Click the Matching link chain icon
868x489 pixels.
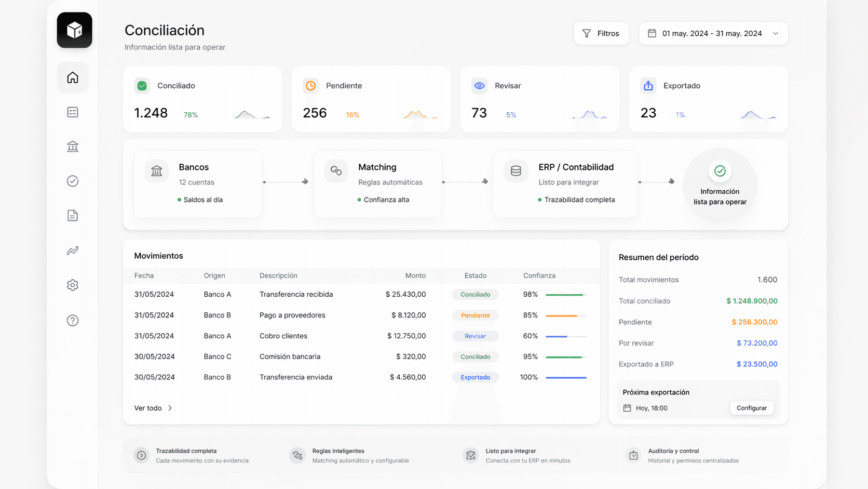(x=336, y=171)
